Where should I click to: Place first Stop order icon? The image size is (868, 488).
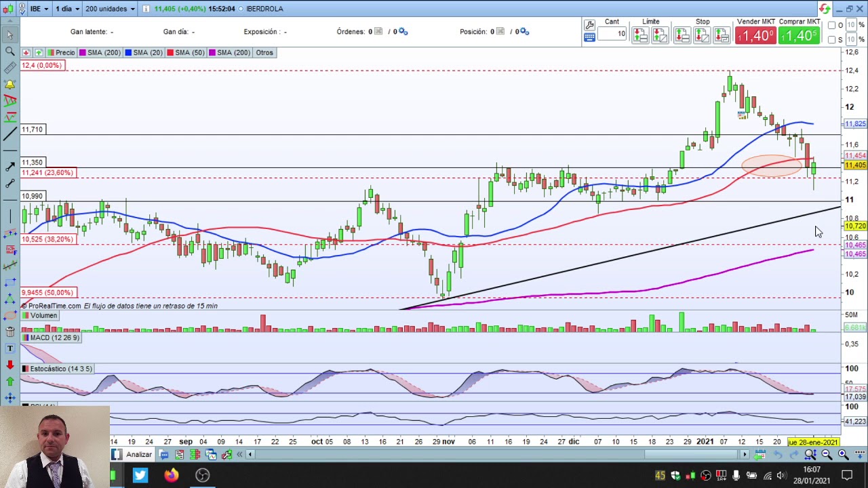point(682,35)
